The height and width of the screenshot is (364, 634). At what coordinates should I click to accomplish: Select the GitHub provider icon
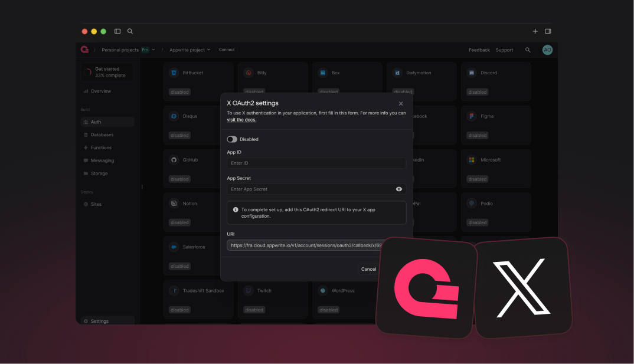coord(174,159)
